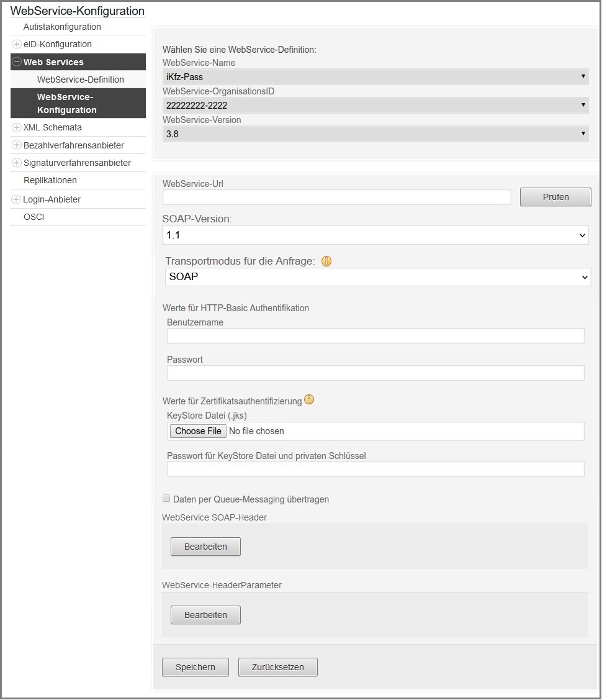The height and width of the screenshot is (700, 602).
Task: Focus the WebService-Url input field
Action: coord(336,198)
